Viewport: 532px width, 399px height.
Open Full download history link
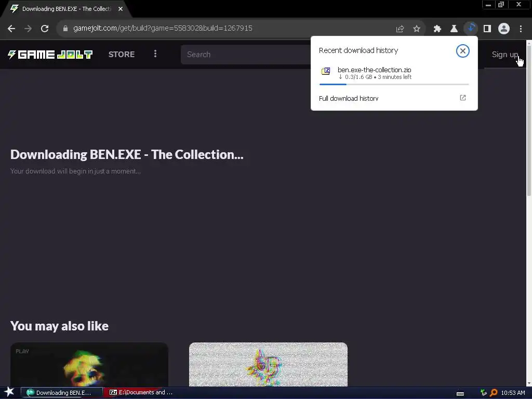[349, 98]
